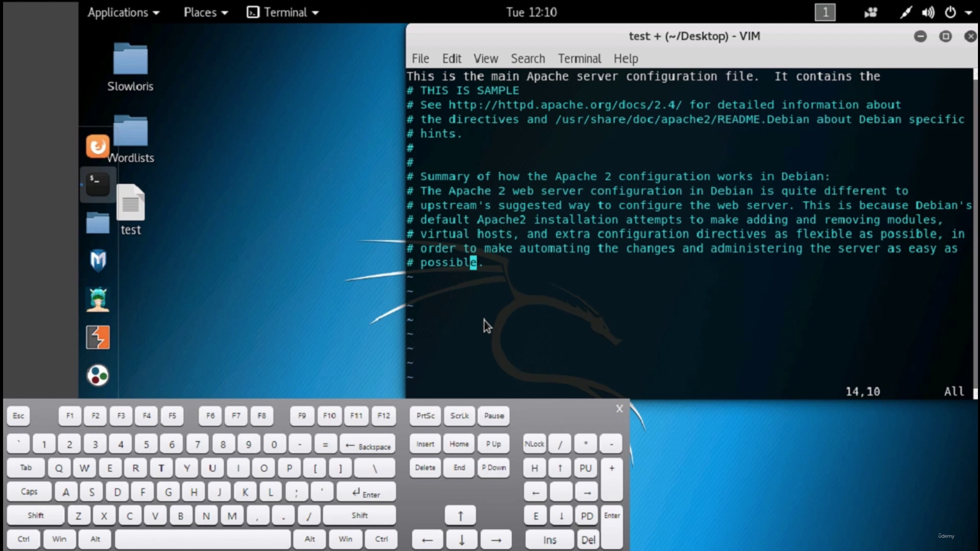Open the Applications dropdown menu
This screenshot has width=980, height=551.
point(124,12)
